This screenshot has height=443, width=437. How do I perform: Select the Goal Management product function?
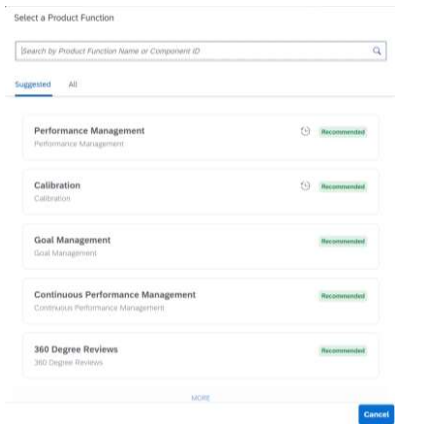click(x=201, y=247)
